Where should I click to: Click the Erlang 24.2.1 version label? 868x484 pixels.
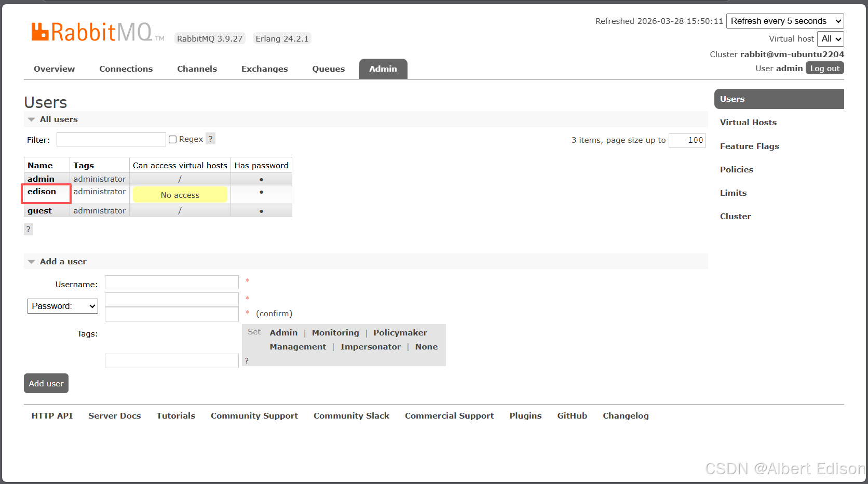[282, 38]
